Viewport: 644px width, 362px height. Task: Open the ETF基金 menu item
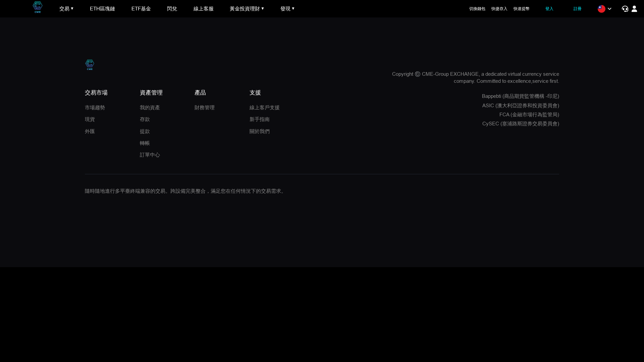tap(141, 9)
